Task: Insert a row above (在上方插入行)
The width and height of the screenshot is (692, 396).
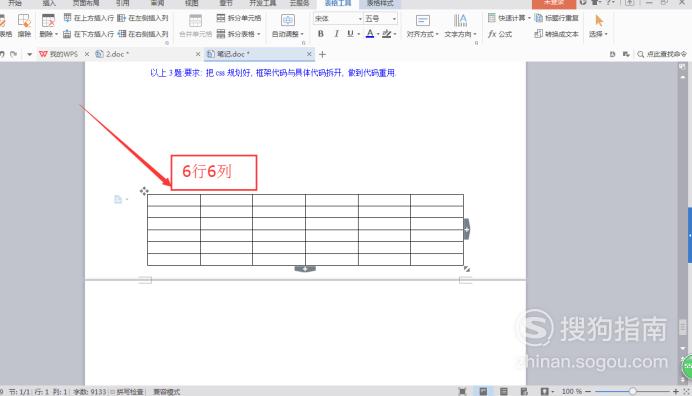Action: tap(88, 18)
